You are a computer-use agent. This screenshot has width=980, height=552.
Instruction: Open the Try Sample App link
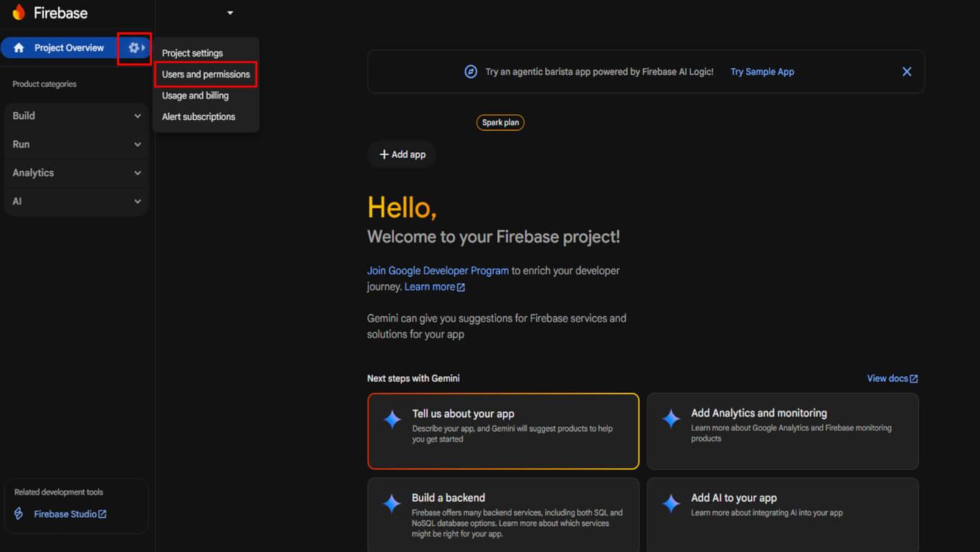click(762, 72)
